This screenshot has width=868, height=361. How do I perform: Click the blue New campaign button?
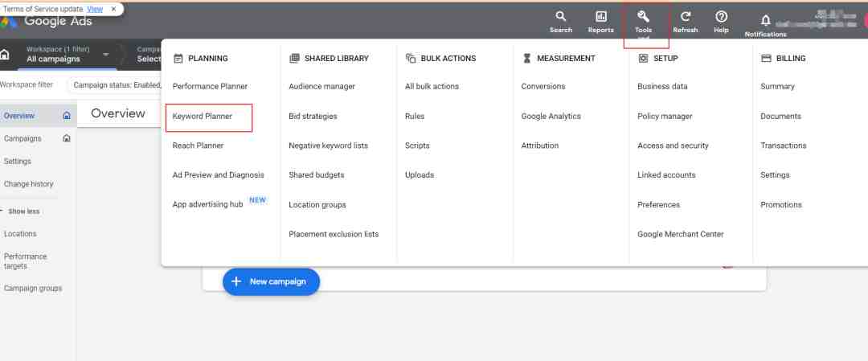272,281
